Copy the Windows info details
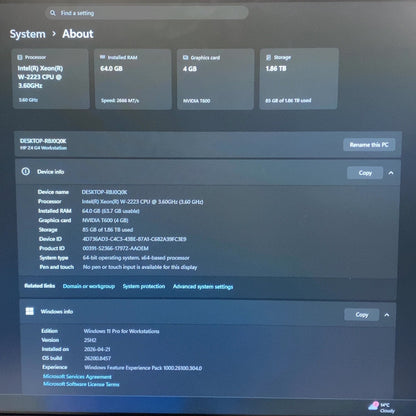 362,314
